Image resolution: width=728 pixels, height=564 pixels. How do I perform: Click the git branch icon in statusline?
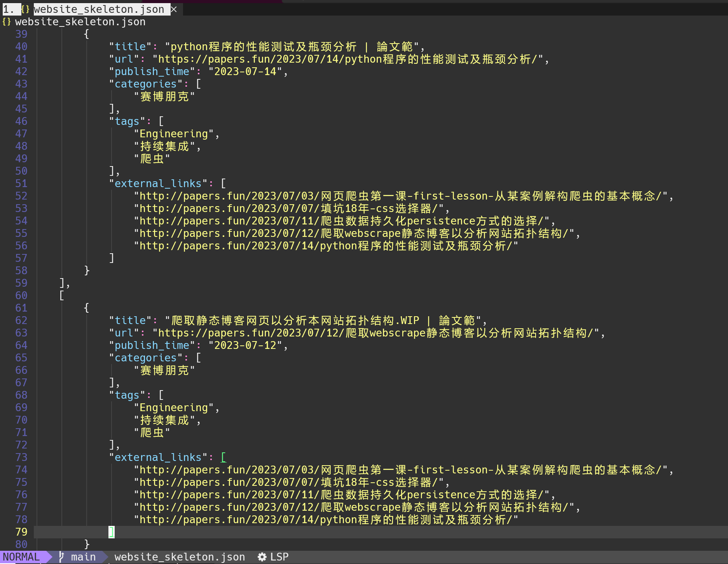[61, 557]
